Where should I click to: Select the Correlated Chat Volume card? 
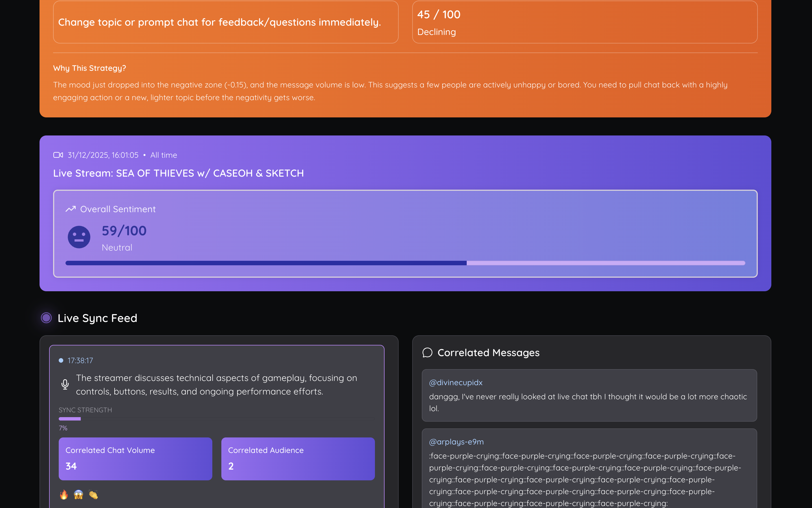coord(136,459)
